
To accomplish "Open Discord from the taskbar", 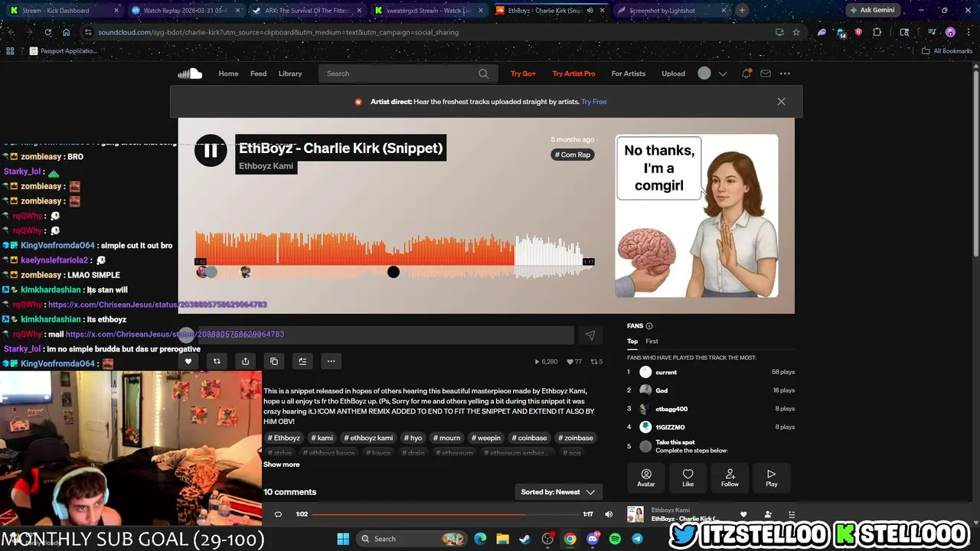I will tap(593, 539).
